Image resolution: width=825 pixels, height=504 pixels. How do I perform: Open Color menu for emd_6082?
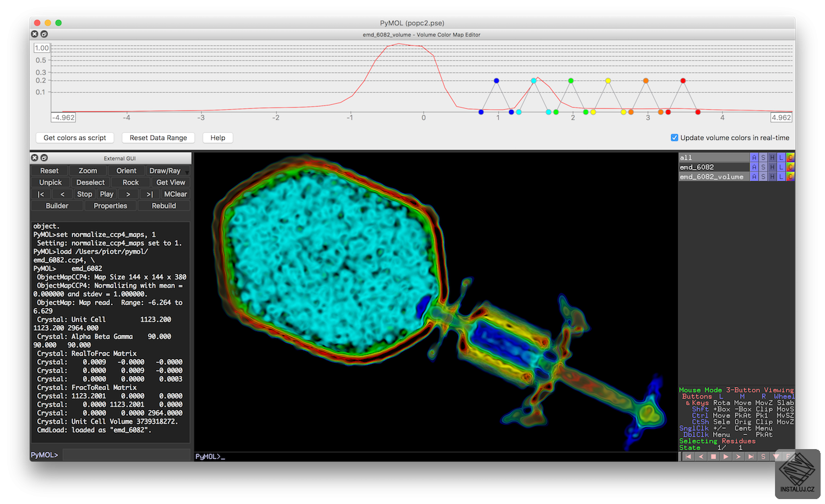tap(790, 167)
